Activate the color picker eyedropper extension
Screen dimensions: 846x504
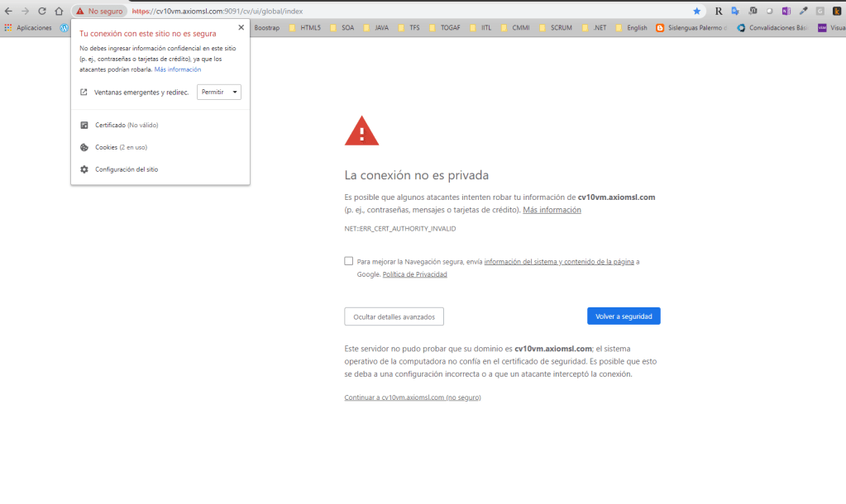coord(803,11)
